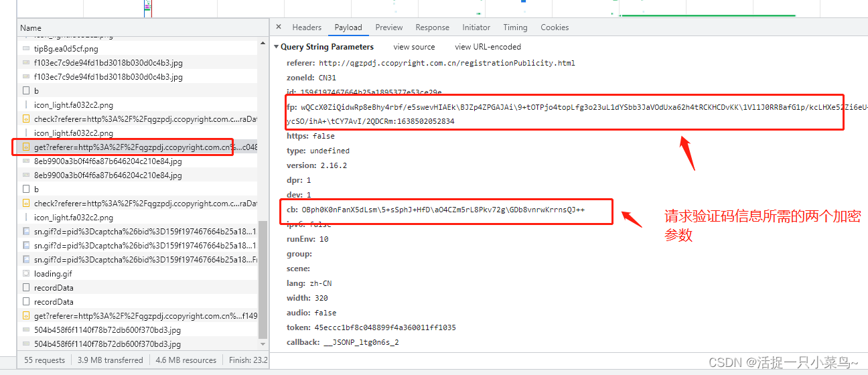This screenshot has width=868, height=375.
Task: Select the get?referer request ending f149
Action: [137, 316]
